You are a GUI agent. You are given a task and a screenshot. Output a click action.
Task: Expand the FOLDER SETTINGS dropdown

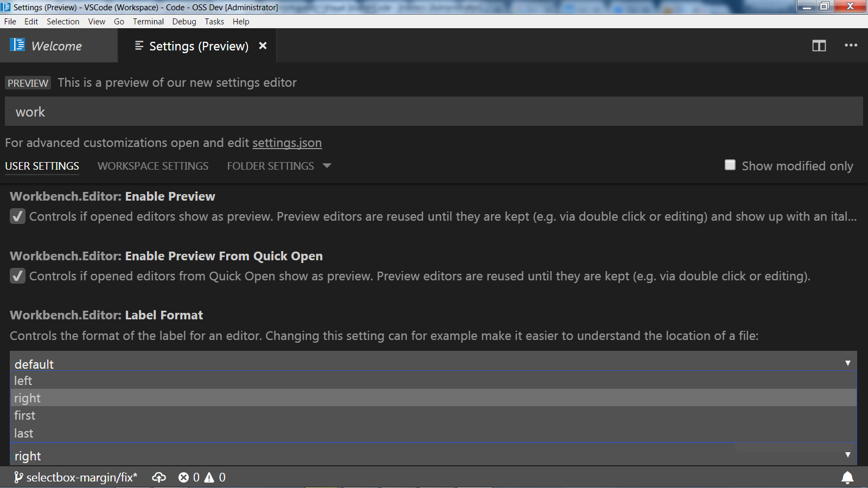click(x=328, y=166)
